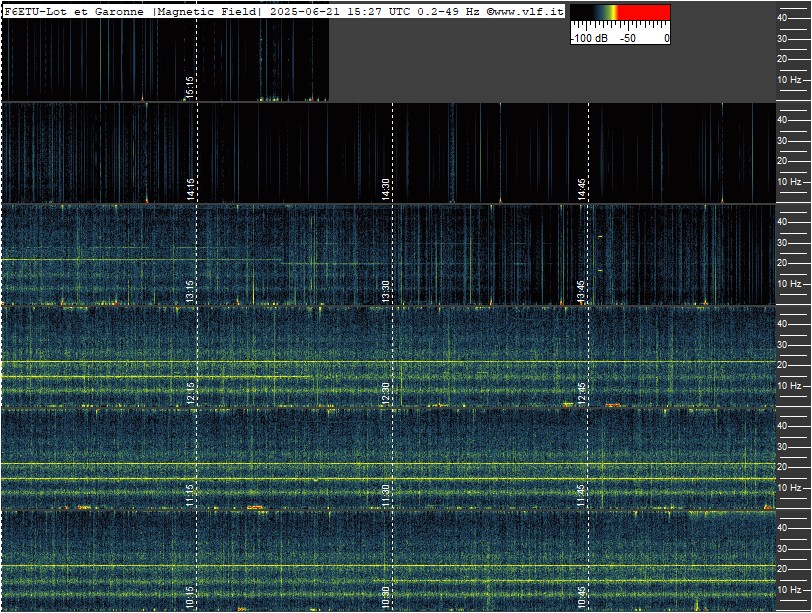This screenshot has width=812, height=613.
Task: Click the 14:30 time marker label
Action: (x=385, y=189)
